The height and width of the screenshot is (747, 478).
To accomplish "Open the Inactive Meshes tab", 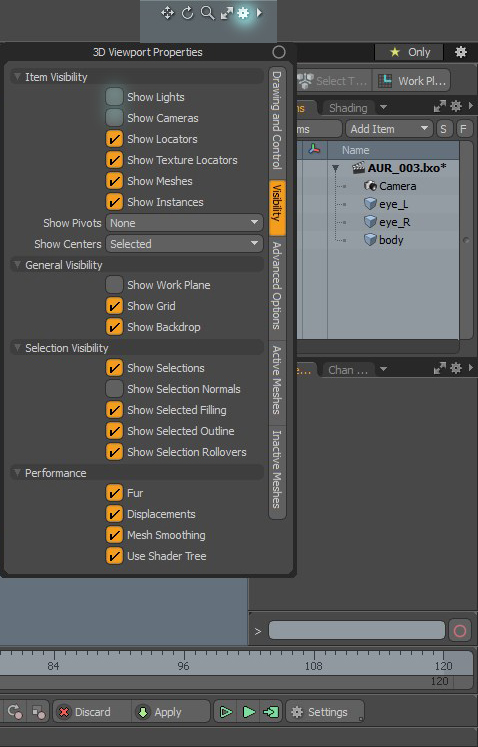I will (277, 470).
